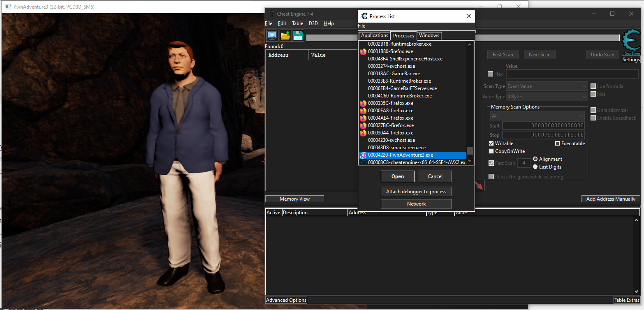Click PwnAdventure3 window title icon

[x=8, y=7]
